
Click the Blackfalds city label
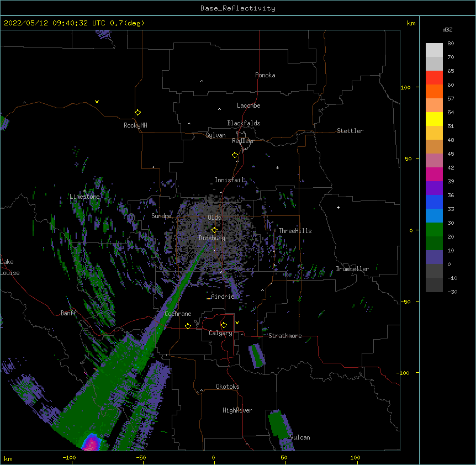tap(244, 123)
